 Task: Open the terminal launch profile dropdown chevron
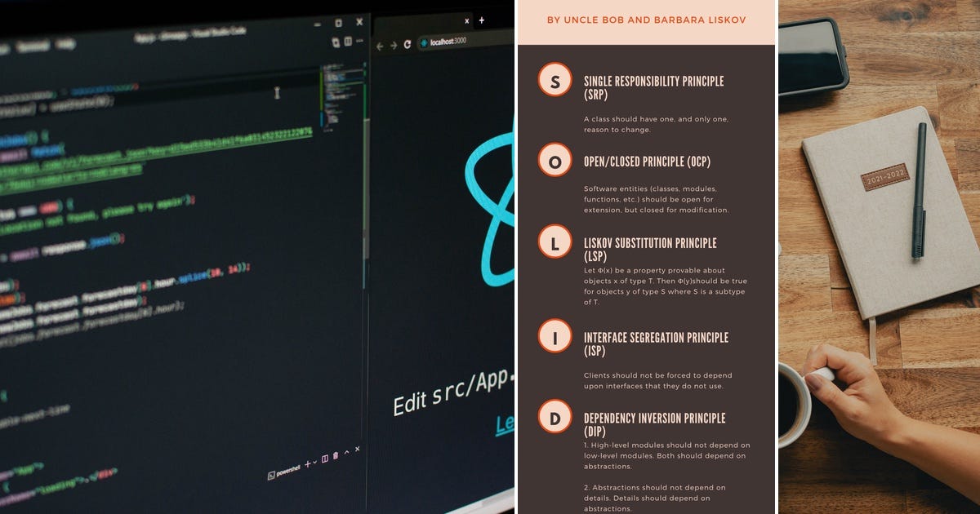click(315, 462)
